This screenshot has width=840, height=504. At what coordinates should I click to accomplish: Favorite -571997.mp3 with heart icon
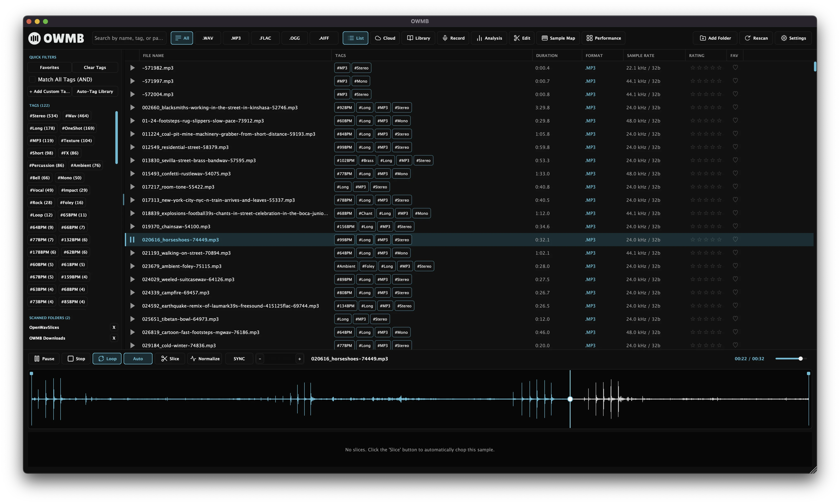735,81
